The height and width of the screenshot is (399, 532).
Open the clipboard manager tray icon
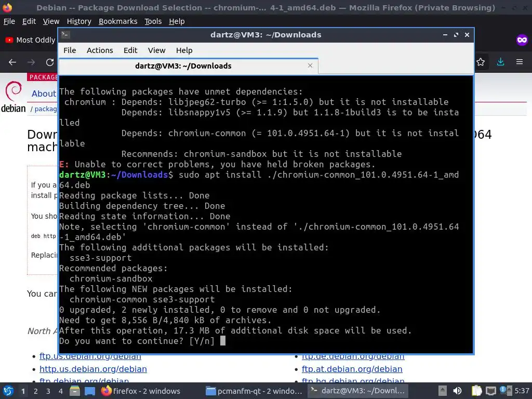click(476, 391)
